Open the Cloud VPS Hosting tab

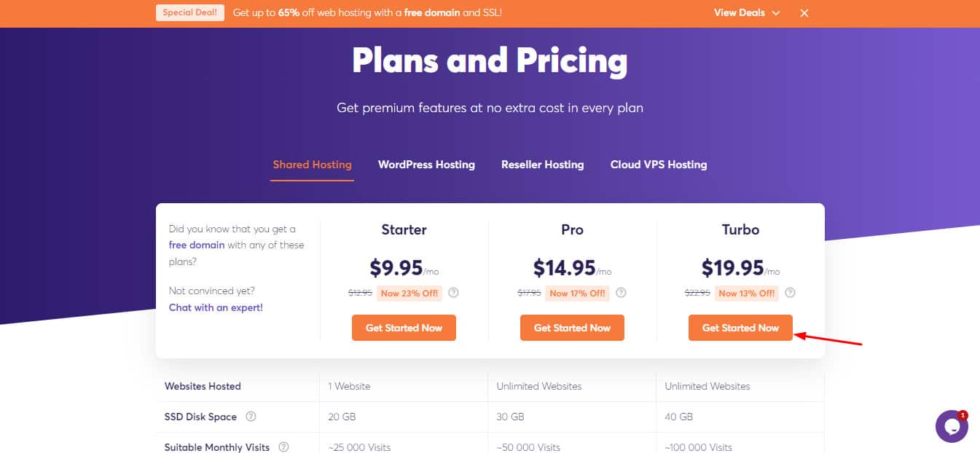point(659,165)
